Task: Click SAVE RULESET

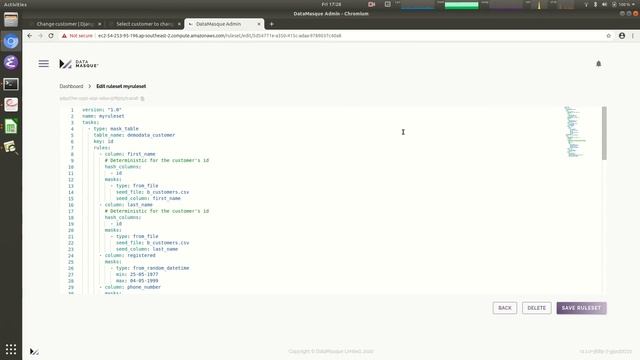Action: [x=581, y=308]
